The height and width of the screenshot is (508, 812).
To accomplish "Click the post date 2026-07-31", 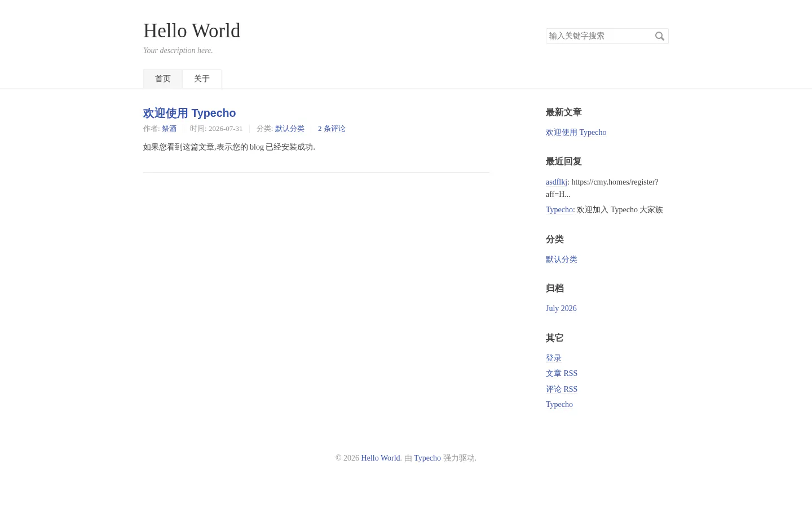I will pyautogui.click(x=226, y=129).
